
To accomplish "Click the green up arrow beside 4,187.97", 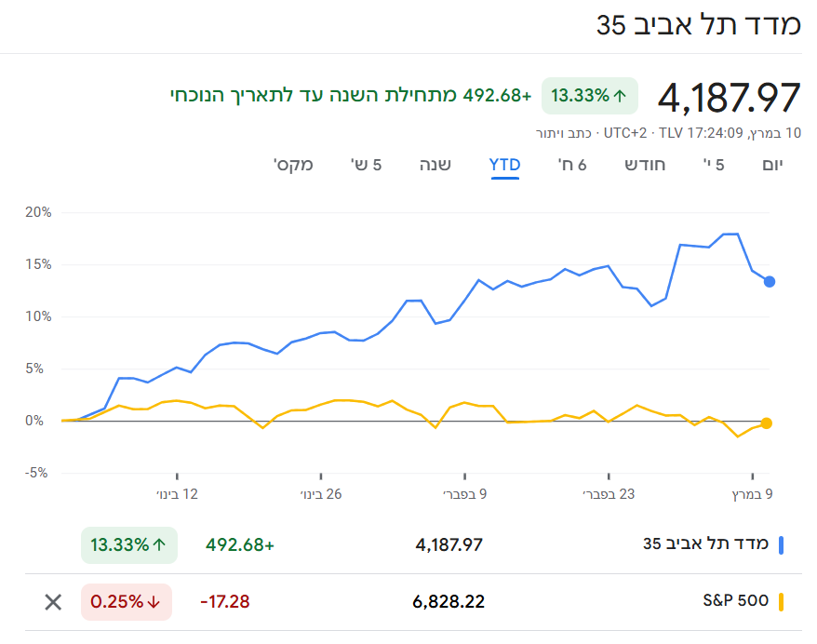I will [x=621, y=95].
